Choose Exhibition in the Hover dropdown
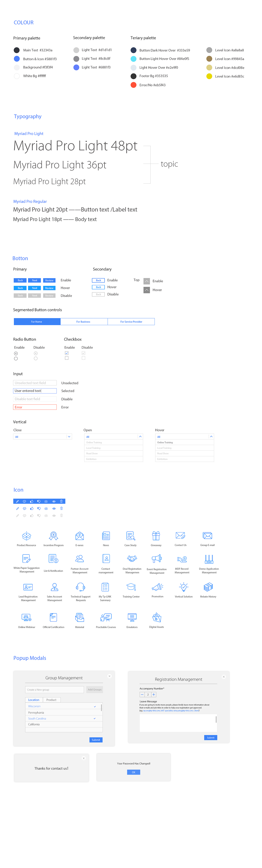The width and height of the screenshot is (262, 868). pyautogui.click(x=184, y=459)
